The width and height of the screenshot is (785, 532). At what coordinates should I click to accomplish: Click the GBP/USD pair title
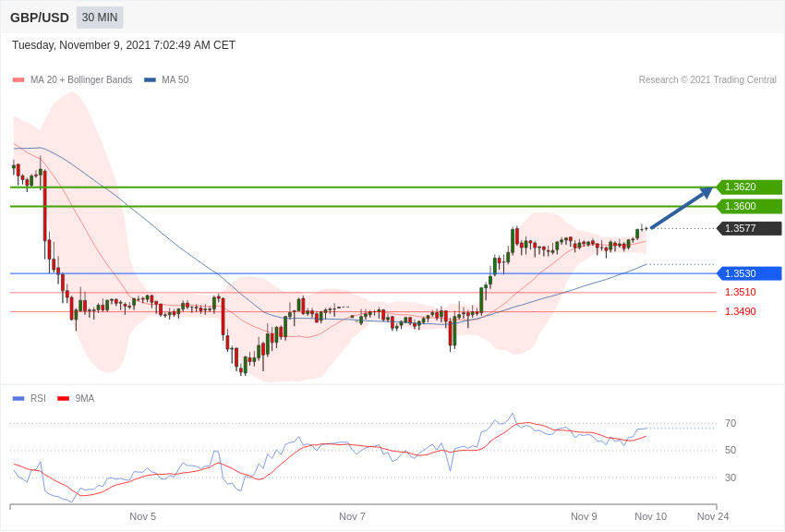pyautogui.click(x=40, y=18)
